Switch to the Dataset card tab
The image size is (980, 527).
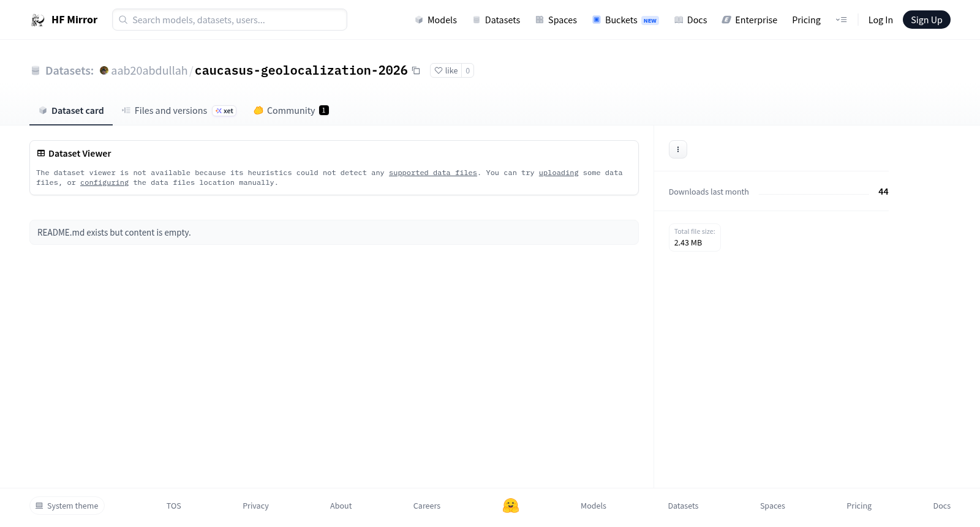click(x=71, y=110)
